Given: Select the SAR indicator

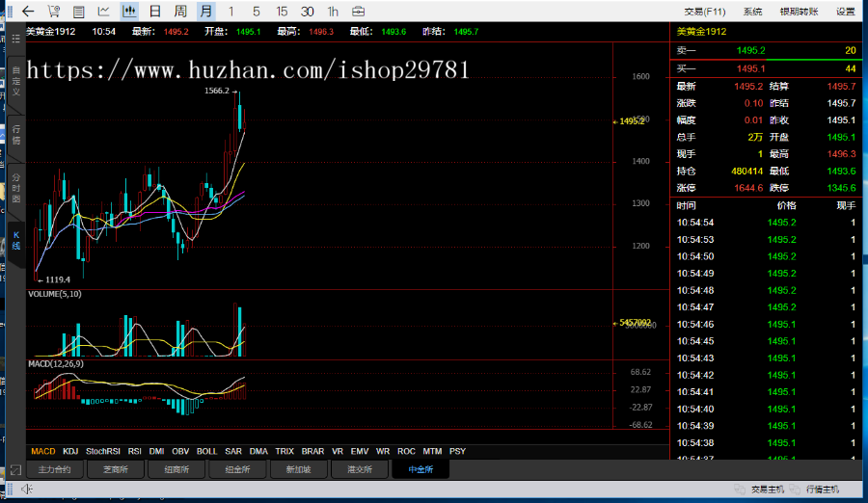Looking at the screenshot, I should 233,452.
